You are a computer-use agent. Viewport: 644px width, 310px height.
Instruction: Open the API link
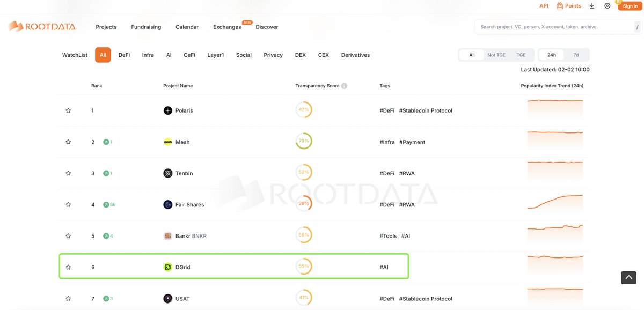pyautogui.click(x=544, y=6)
